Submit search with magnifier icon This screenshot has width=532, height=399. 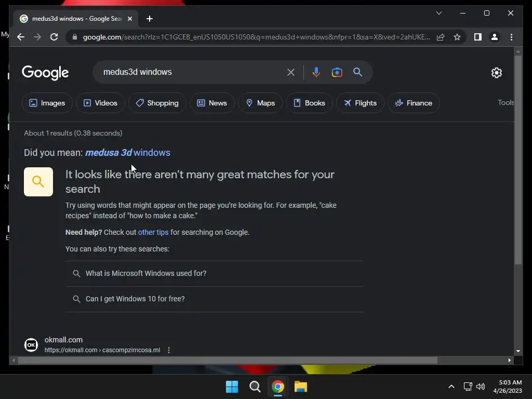tap(357, 72)
